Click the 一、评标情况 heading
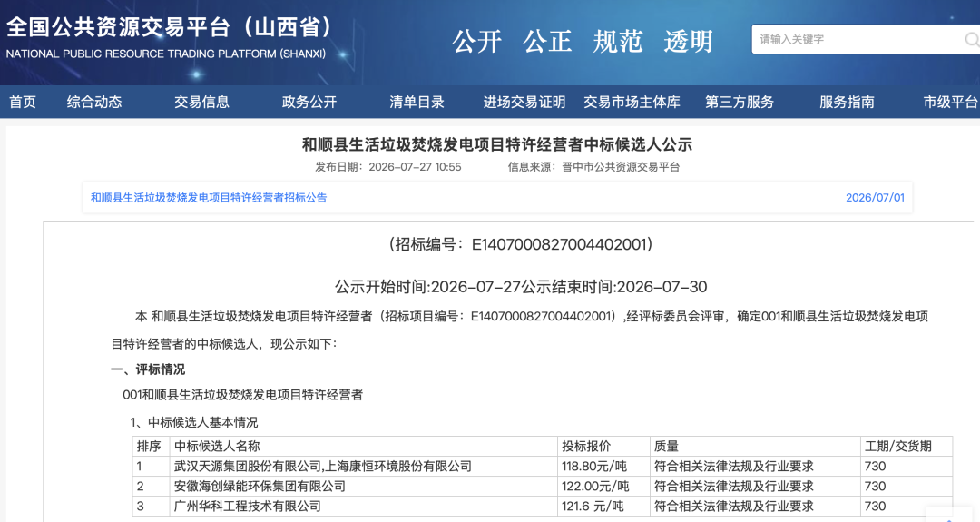The height and width of the screenshot is (522, 980). point(148,369)
